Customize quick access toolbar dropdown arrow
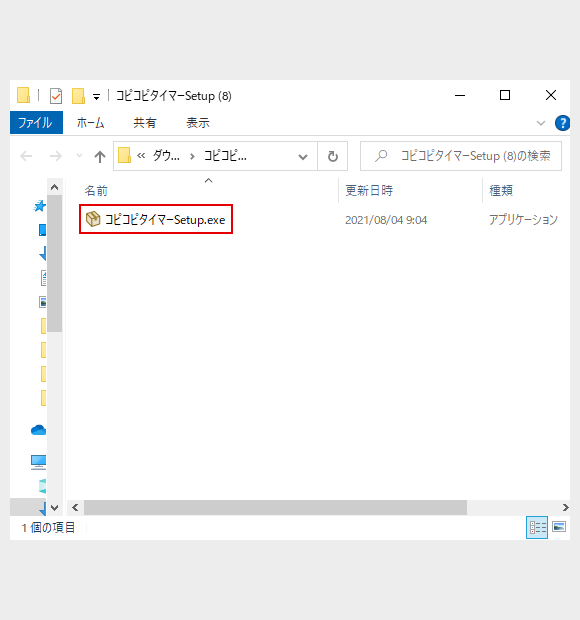This screenshot has height=620, width=580. click(x=96, y=96)
